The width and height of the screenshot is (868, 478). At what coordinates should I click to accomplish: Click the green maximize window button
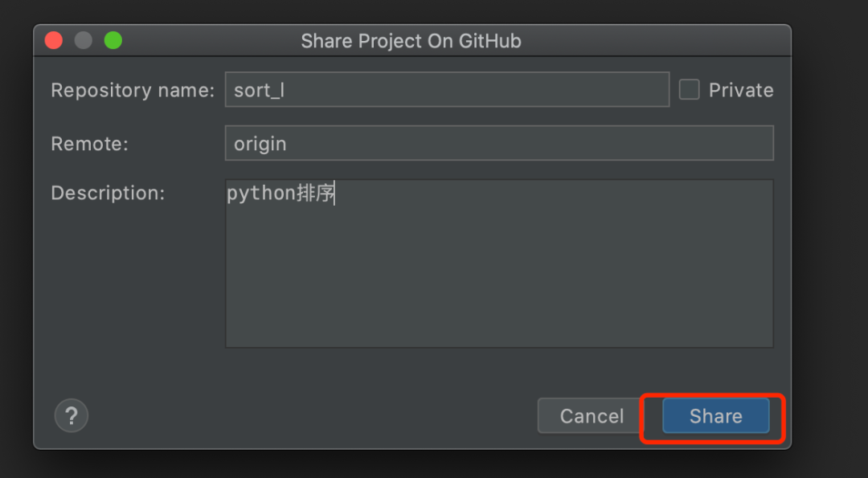[x=113, y=40]
